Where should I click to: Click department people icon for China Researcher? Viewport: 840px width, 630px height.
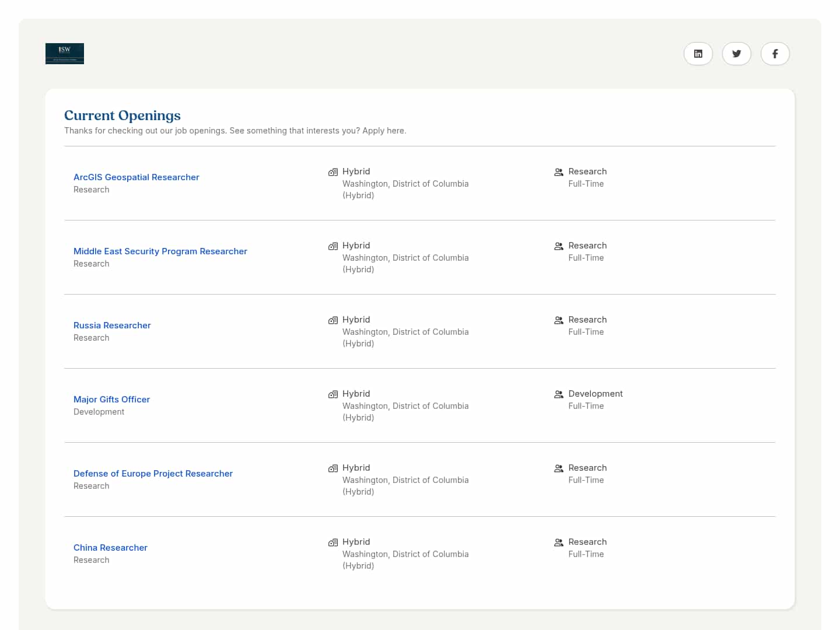pyautogui.click(x=558, y=542)
